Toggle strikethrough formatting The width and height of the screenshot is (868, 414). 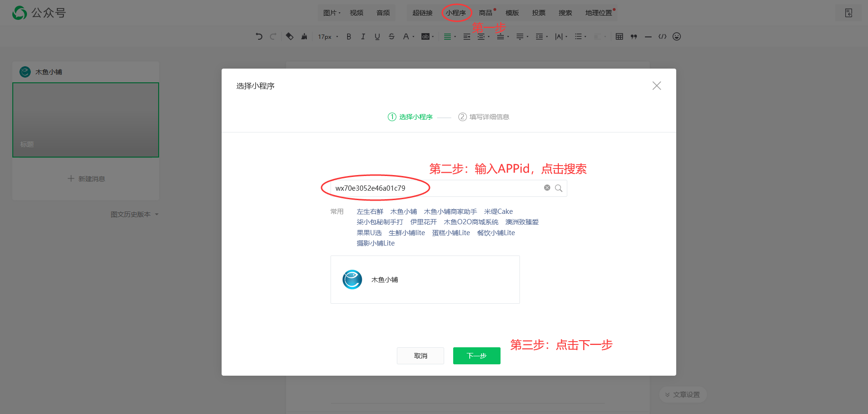(392, 36)
